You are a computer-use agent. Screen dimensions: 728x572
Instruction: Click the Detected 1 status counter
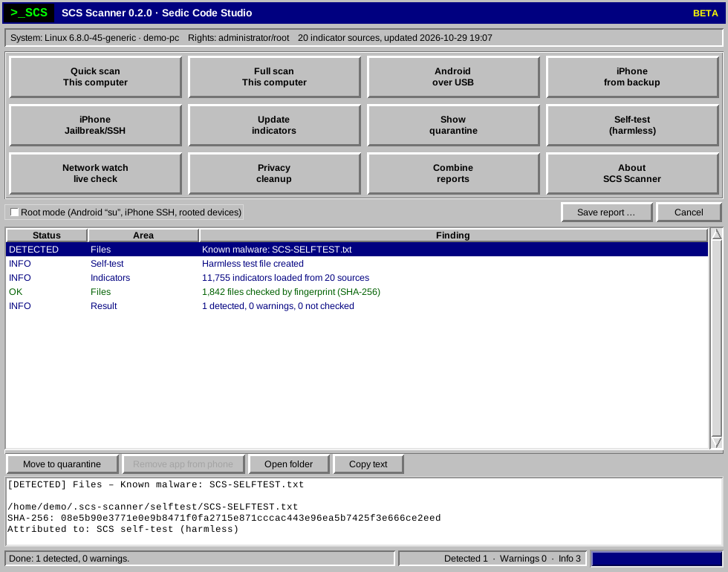pos(466,559)
